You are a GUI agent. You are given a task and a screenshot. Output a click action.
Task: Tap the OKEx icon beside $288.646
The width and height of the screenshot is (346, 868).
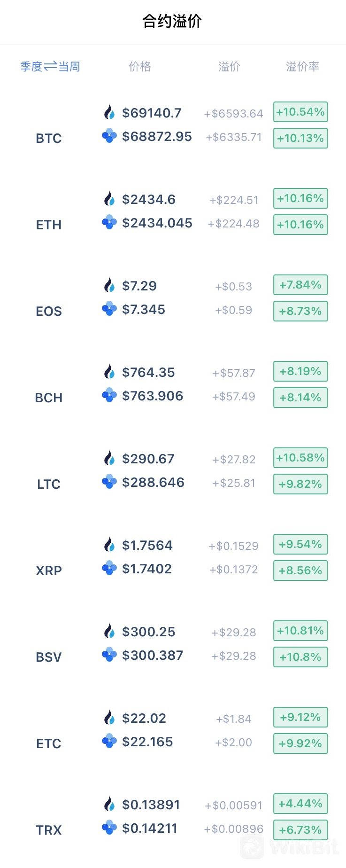point(109,482)
